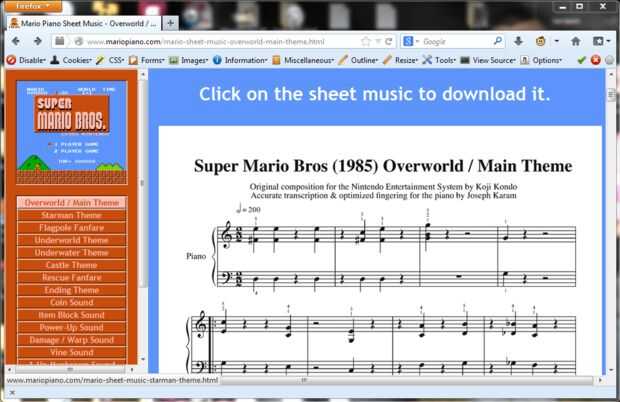Open the bookmarks menu toolbar icon
Viewport: 620px width, 402px height.
coord(601,41)
